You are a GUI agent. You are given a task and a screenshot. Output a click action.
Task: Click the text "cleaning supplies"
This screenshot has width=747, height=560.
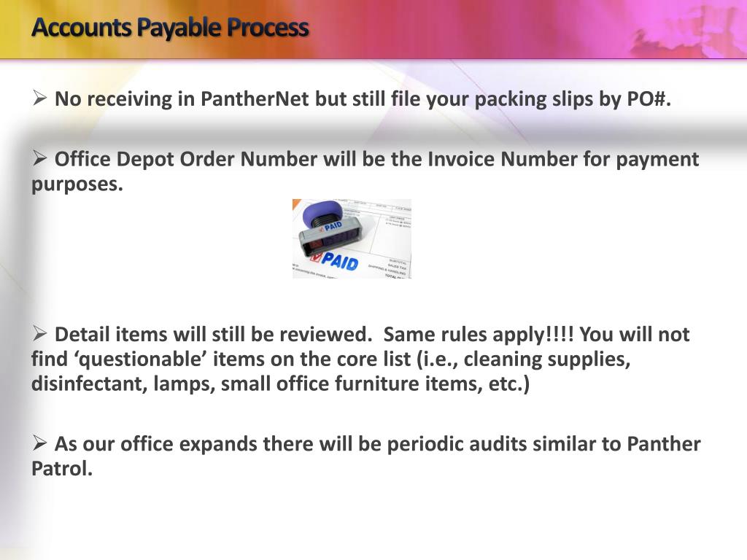click(x=546, y=360)
